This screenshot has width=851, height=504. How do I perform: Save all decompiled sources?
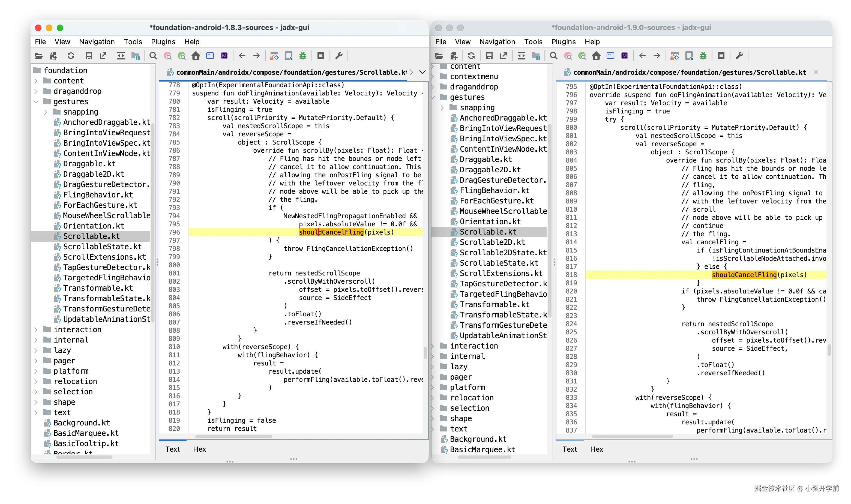[x=89, y=56]
